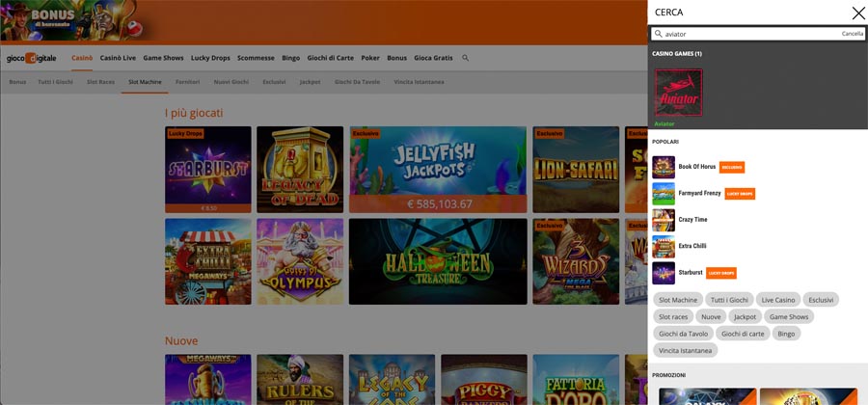Open Book Of Horus popular game icon
This screenshot has height=405, width=868.
click(x=664, y=167)
